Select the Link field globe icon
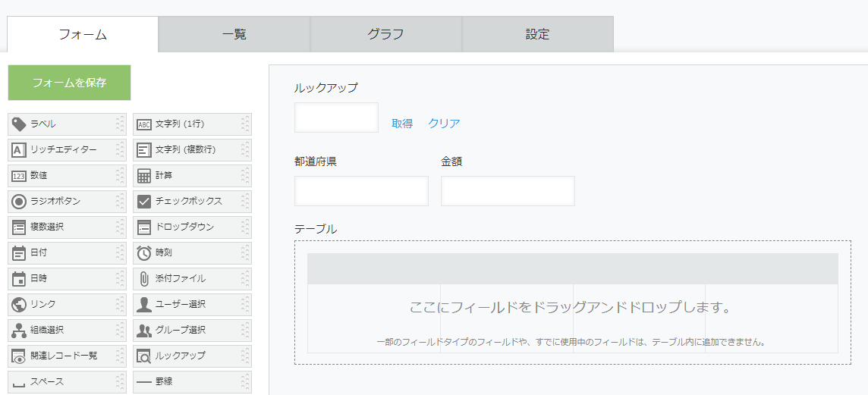Screen dimensions: 868x395 (19, 305)
